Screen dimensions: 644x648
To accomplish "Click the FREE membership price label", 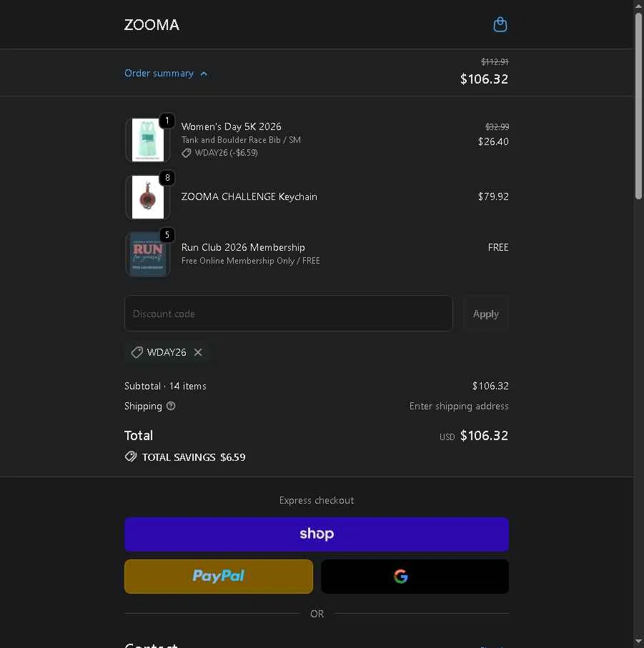I will pos(498,247).
